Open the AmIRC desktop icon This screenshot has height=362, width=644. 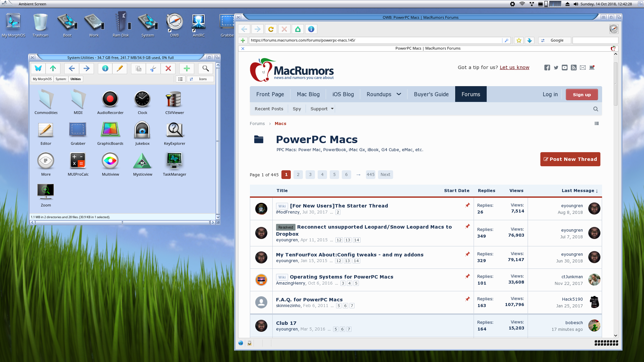point(199,25)
